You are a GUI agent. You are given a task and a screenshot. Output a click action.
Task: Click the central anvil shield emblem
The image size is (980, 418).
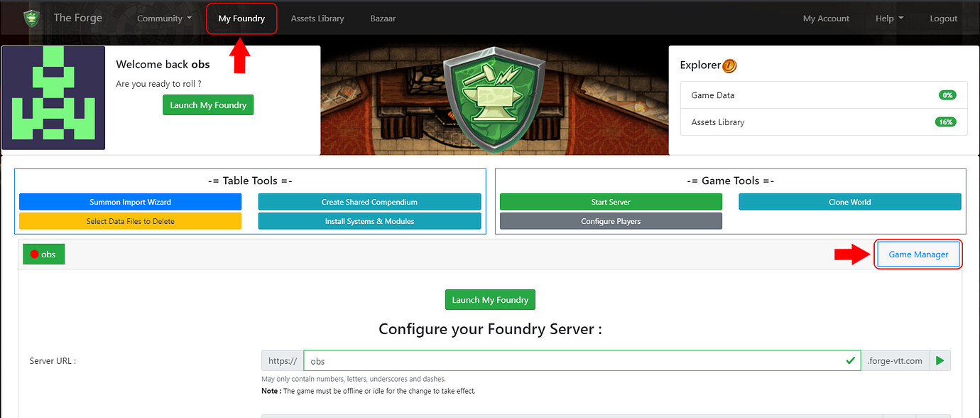494,96
